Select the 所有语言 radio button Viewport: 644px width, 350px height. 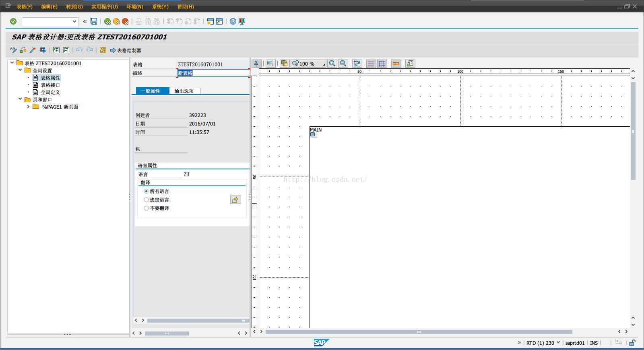(146, 191)
